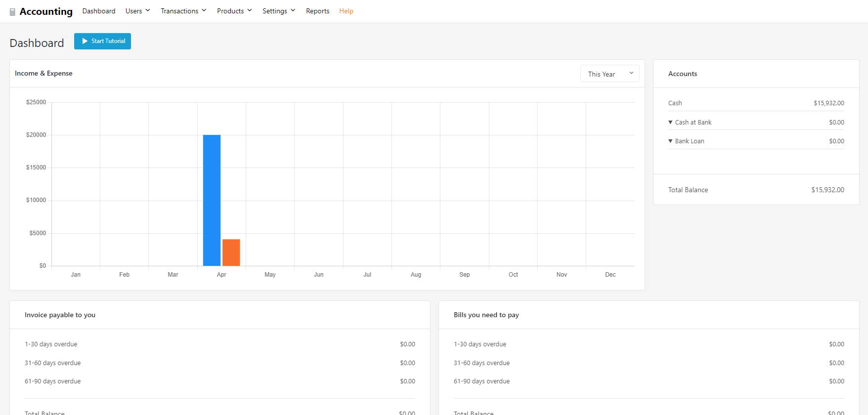Click the Income & Expense heading
The image size is (868, 415).
43,73
